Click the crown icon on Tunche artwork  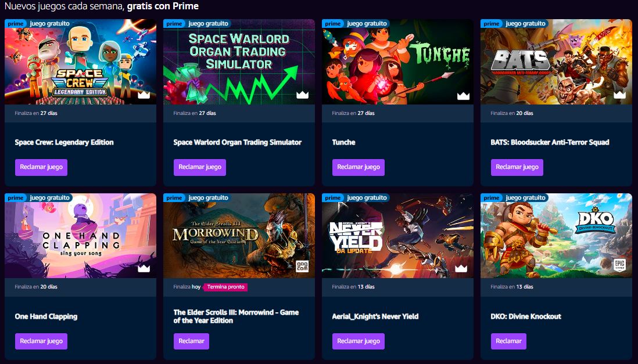[x=464, y=96]
